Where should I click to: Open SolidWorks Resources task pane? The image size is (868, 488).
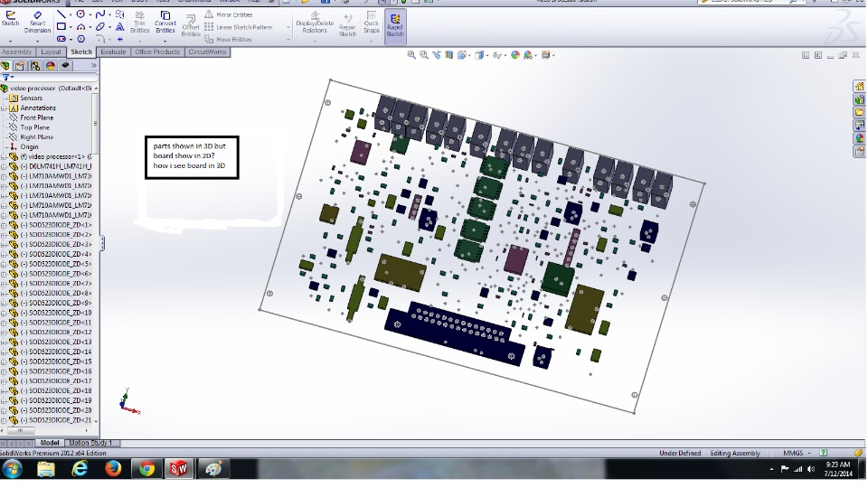point(859,87)
